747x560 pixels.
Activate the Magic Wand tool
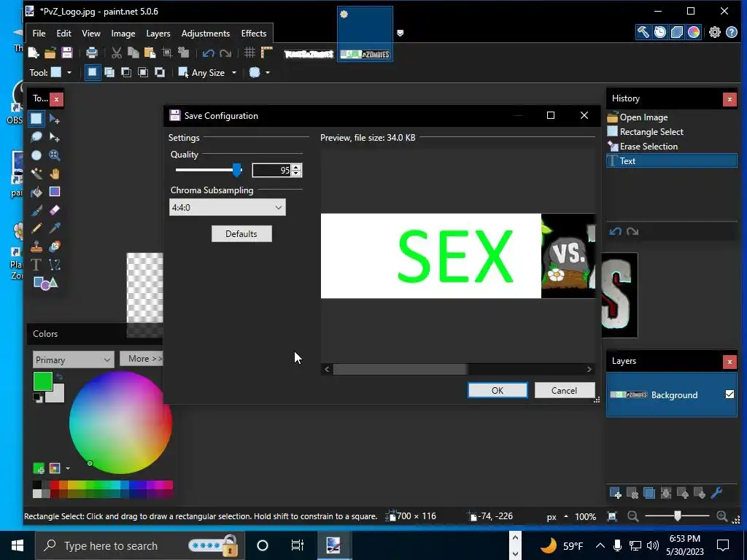point(36,174)
